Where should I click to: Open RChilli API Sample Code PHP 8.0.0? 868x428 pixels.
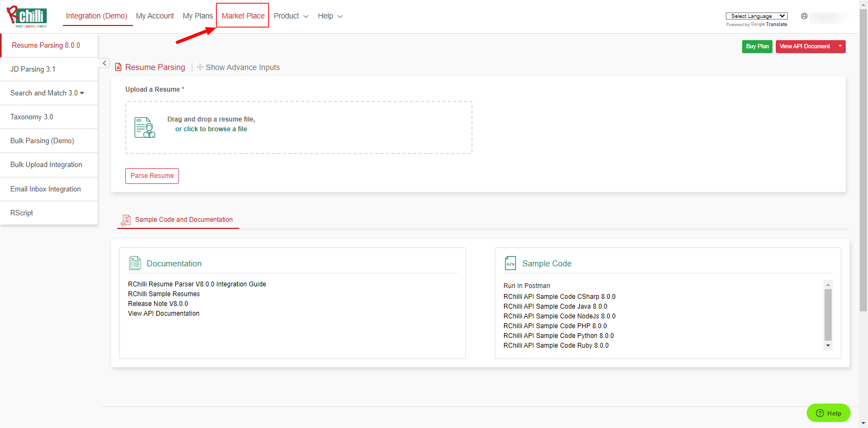[x=555, y=326]
